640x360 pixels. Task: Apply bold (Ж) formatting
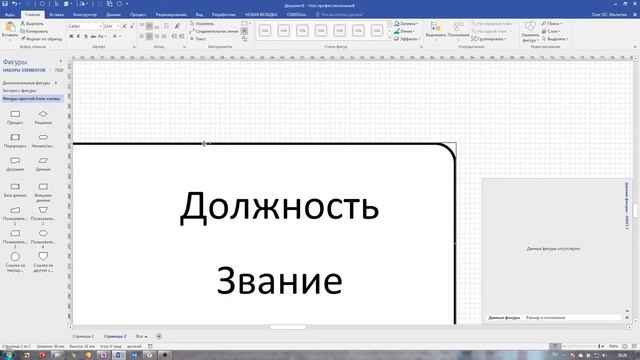pos(71,37)
